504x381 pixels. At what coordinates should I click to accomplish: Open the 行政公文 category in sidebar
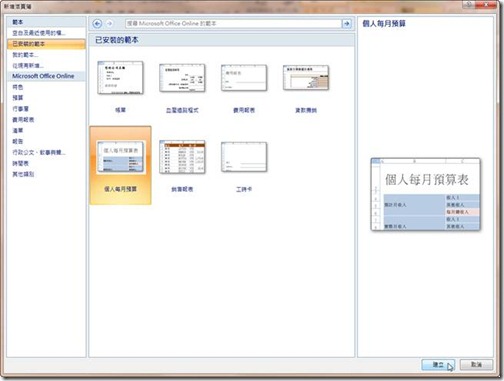coord(39,152)
